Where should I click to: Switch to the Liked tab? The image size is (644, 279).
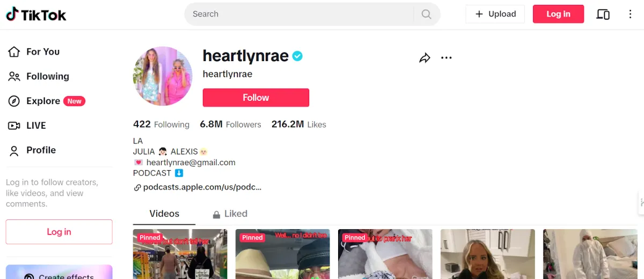tap(230, 214)
